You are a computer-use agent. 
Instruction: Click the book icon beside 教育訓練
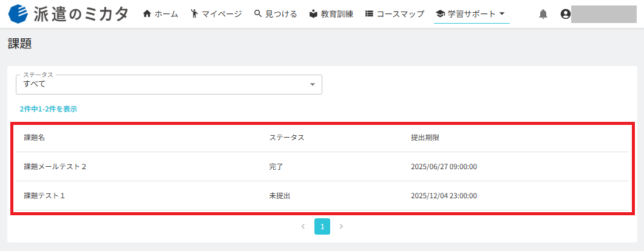tap(313, 14)
